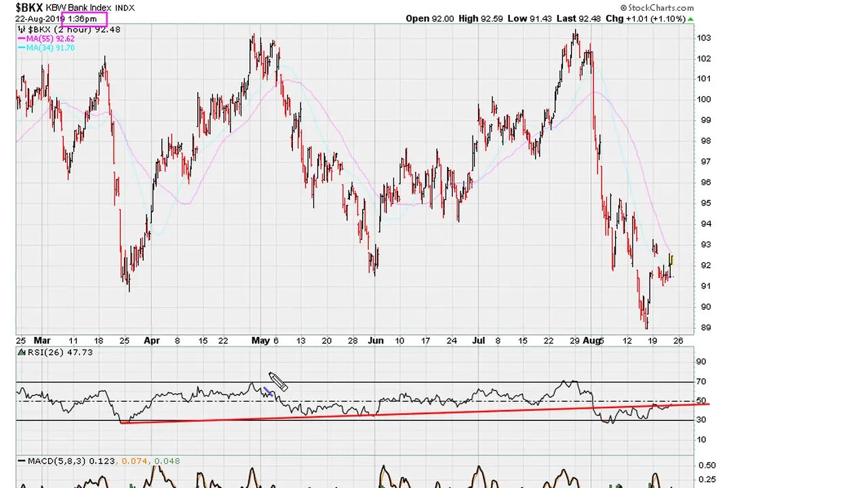Click the '93' price axis label
Screen dimensions: 868x488
(706, 245)
